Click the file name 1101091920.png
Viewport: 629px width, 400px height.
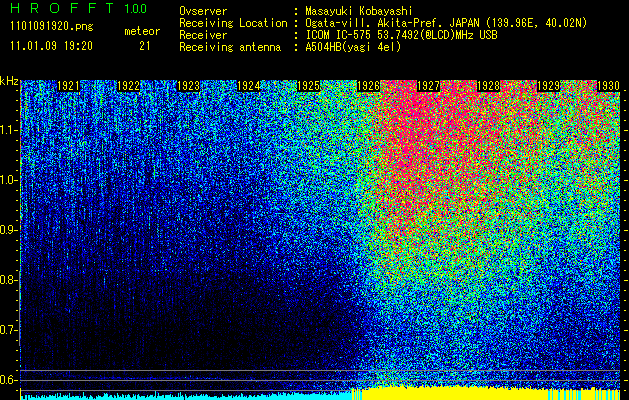(x=52, y=27)
